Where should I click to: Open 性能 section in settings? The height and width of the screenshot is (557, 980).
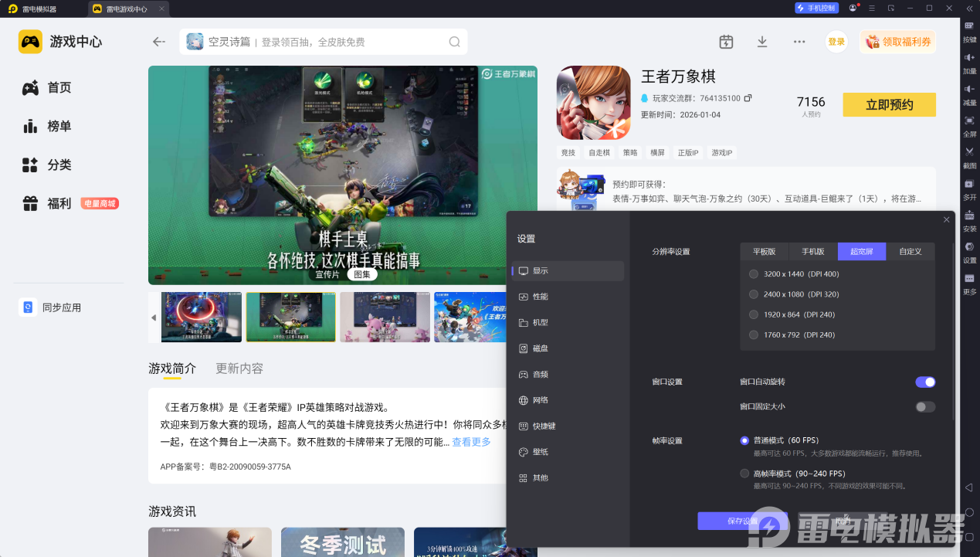568,297
